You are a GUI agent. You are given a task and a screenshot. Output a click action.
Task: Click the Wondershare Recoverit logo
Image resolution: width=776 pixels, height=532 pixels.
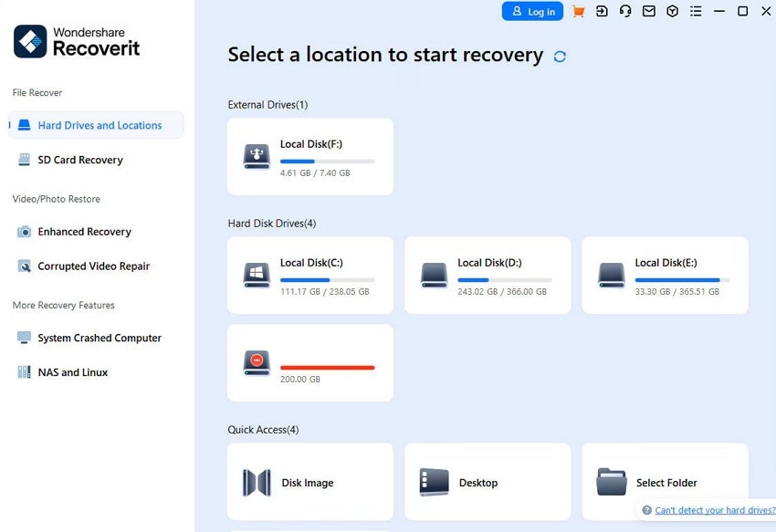pyautogui.click(x=77, y=42)
